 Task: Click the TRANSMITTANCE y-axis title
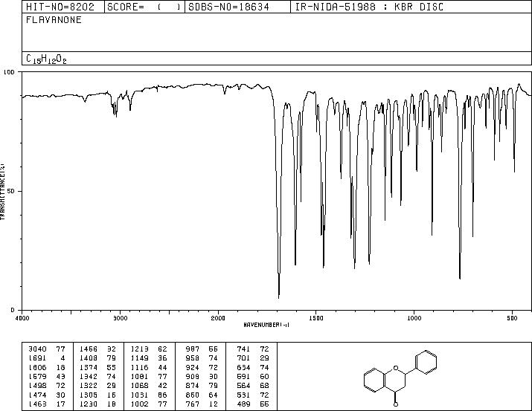coord(2,191)
